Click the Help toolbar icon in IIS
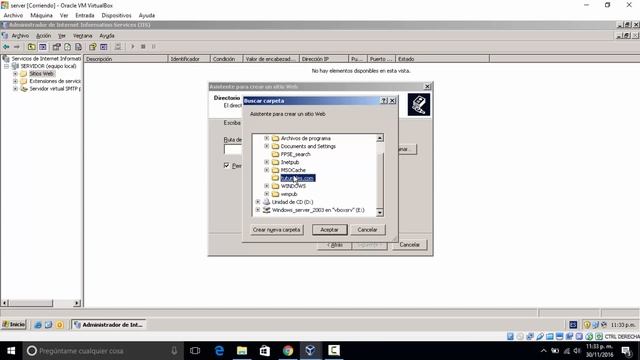640x360 pixels. coord(93,47)
